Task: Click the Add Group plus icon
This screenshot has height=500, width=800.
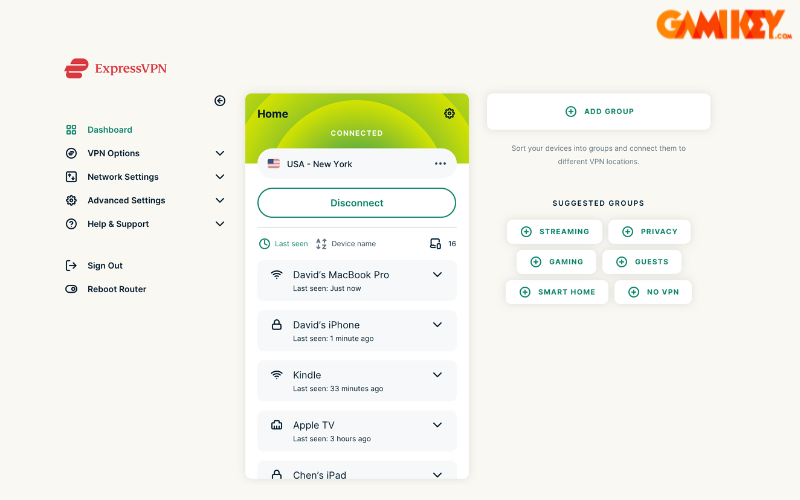Action: click(x=571, y=111)
